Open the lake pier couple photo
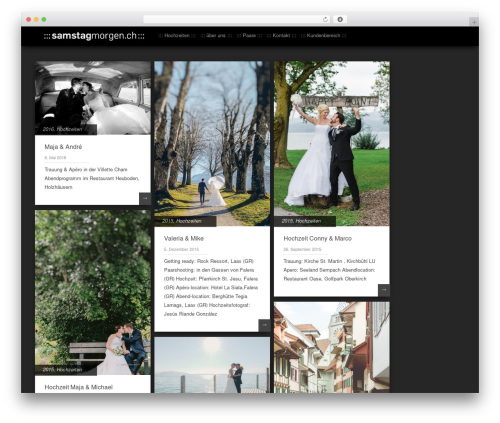This screenshot has width=500, height=423. click(212, 365)
